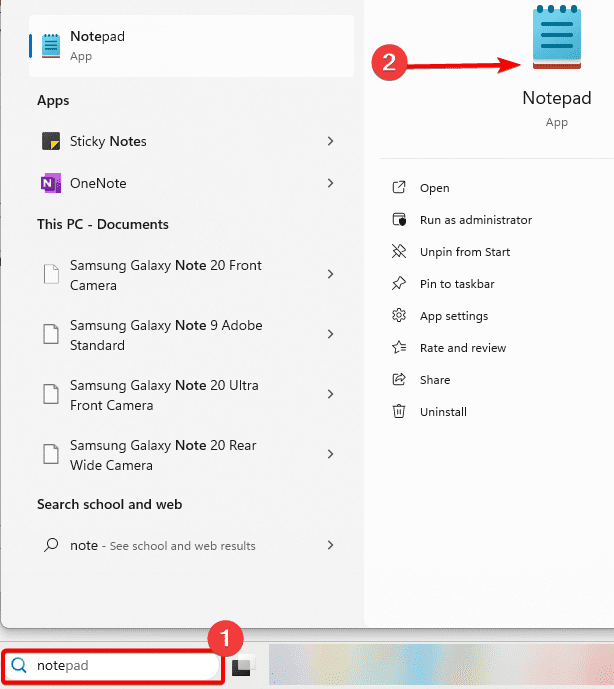614x689 pixels.
Task: Choose Unpin from Start
Action: coord(465,252)
